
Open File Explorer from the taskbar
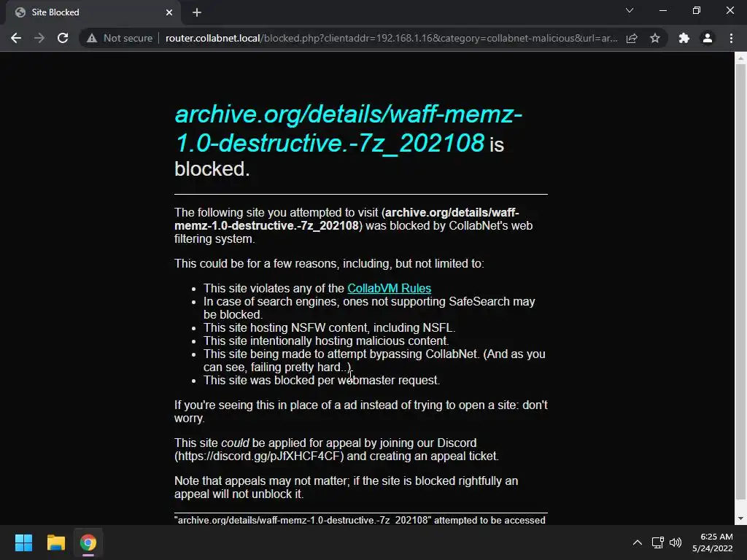(x=55, y=542)
